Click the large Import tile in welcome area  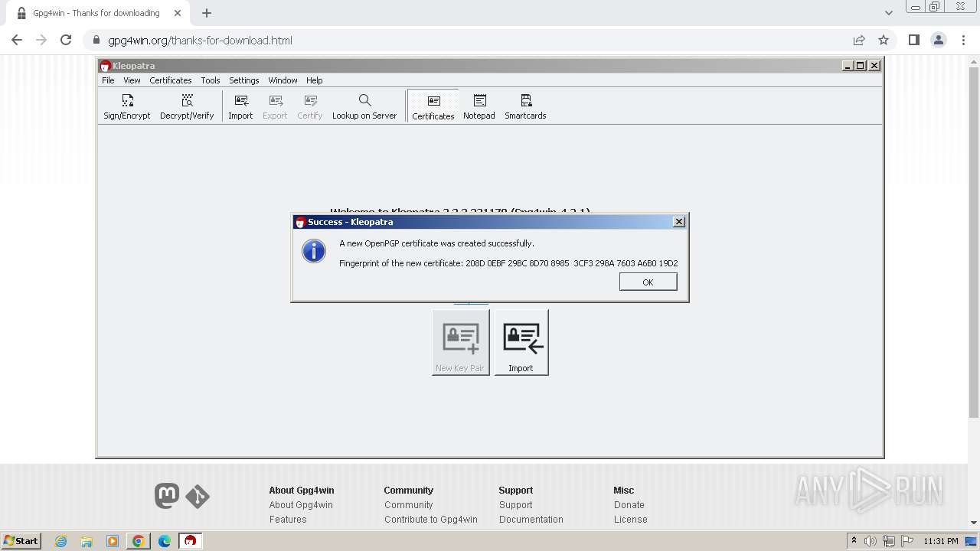click(x=521, y=342)
